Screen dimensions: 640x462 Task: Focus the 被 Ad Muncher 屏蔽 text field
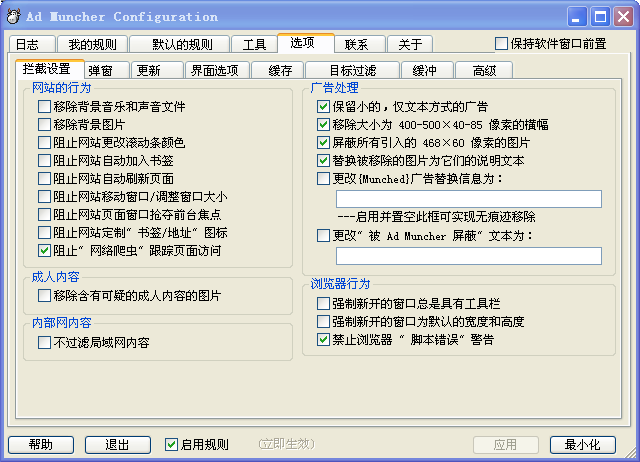tap(469, 256)
